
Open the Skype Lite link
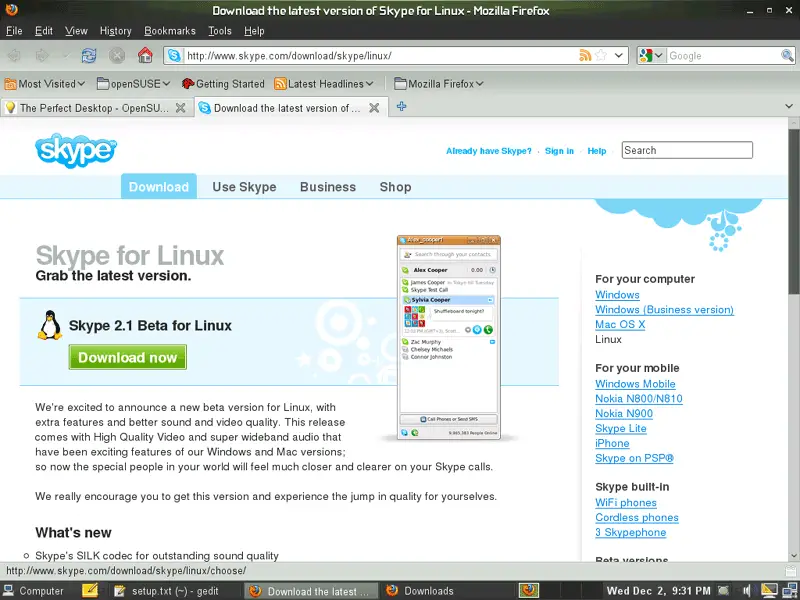tap(621, 429)
